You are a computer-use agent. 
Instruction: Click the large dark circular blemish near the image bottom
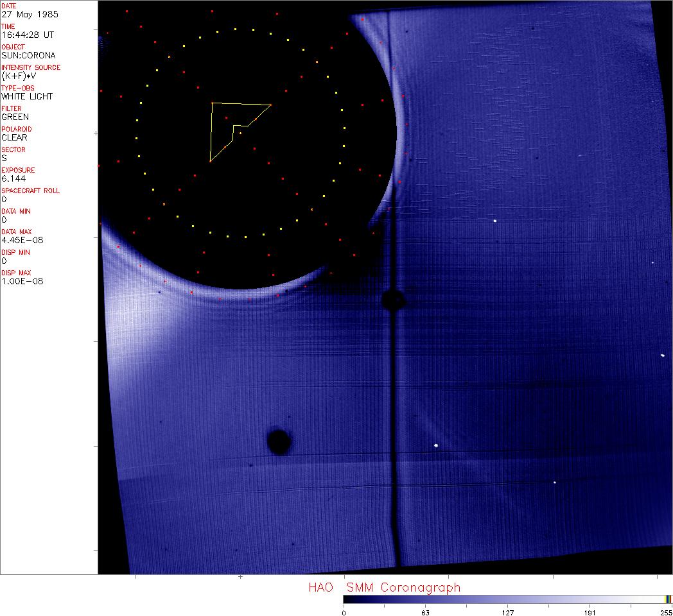coord(279,441)
